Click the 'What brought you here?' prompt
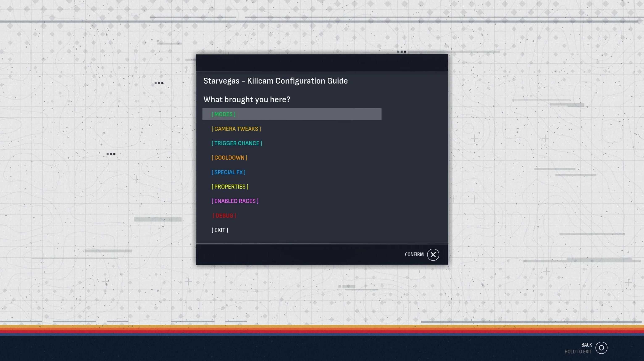Viewport: 644px width, 361px height. pyautogui.click(x=247, y=100)
